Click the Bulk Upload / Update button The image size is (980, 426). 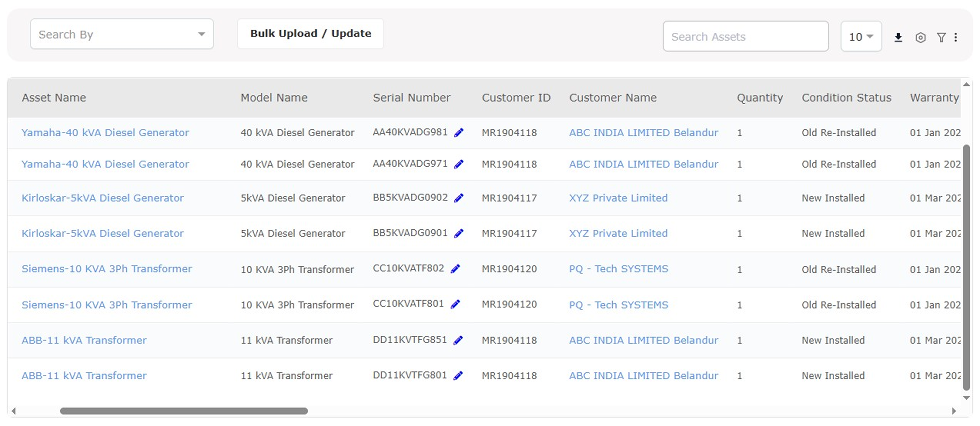pos(310,34)
